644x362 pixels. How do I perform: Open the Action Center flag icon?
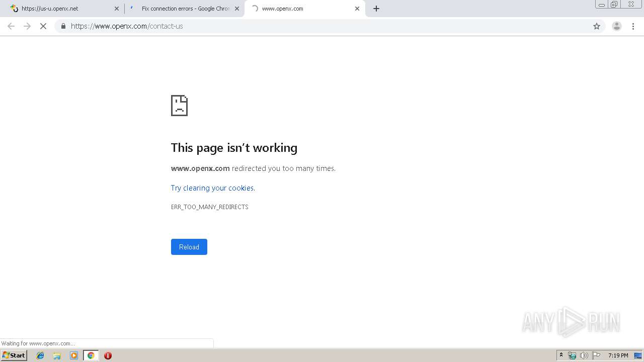596,355
